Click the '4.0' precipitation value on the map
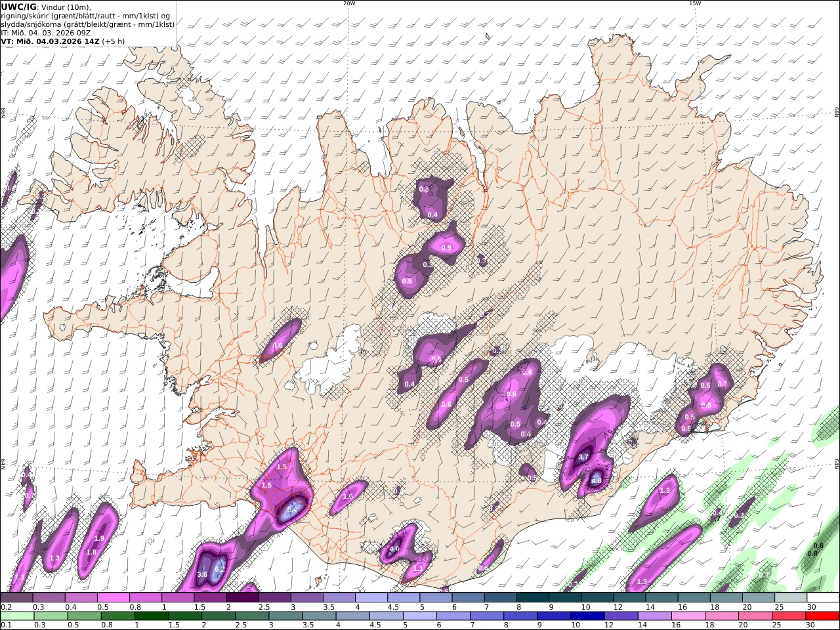The width and height of the screenshot is (840, 630). 394,549
